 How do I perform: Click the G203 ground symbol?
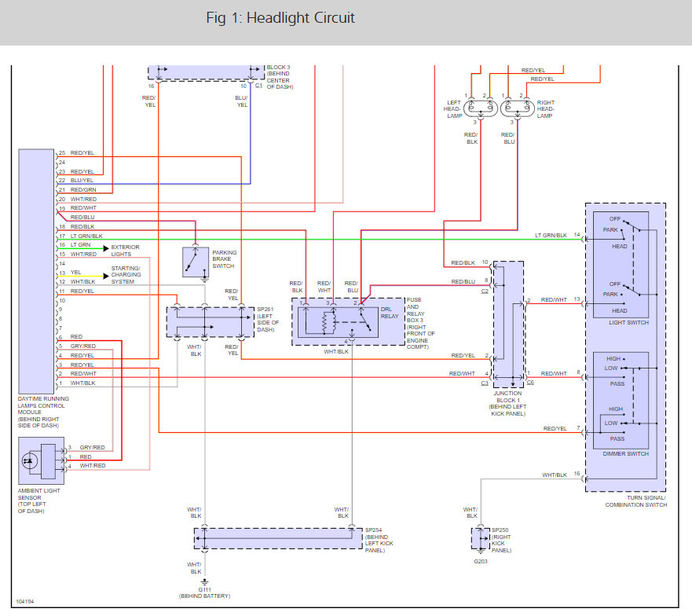(481, 552)
